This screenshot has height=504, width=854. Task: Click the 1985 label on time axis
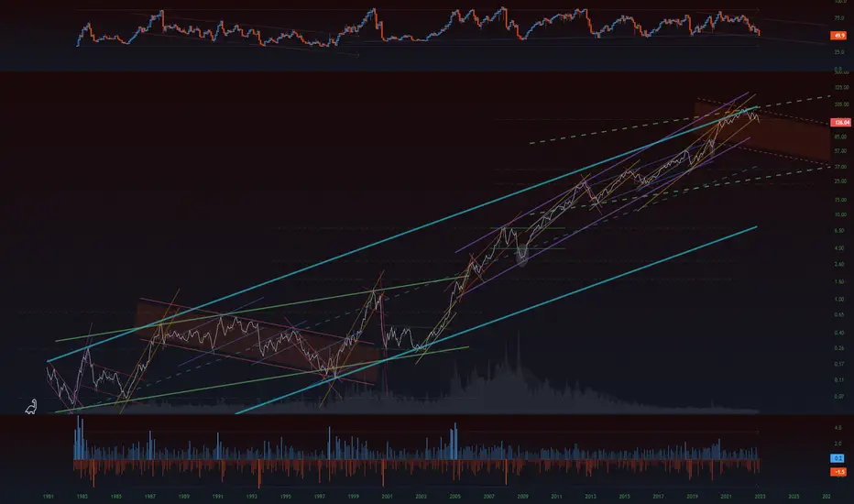(x=116, y=497)
